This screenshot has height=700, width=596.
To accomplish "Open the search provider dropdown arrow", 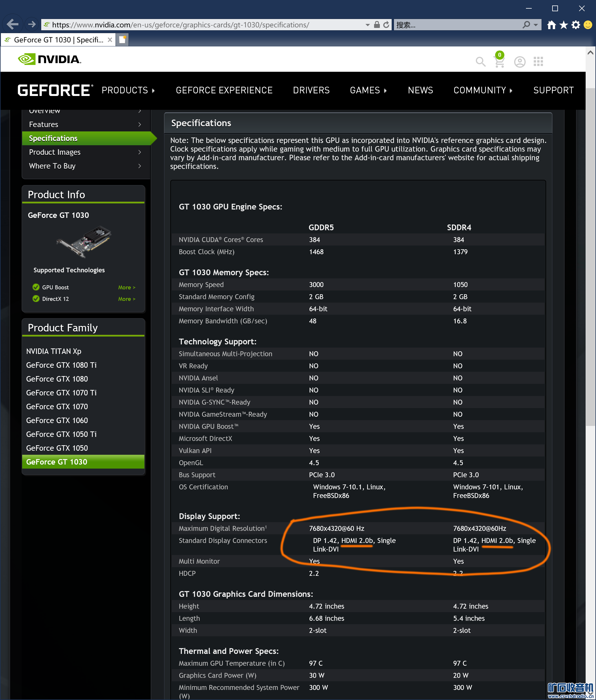I will [x=535, y=25].
